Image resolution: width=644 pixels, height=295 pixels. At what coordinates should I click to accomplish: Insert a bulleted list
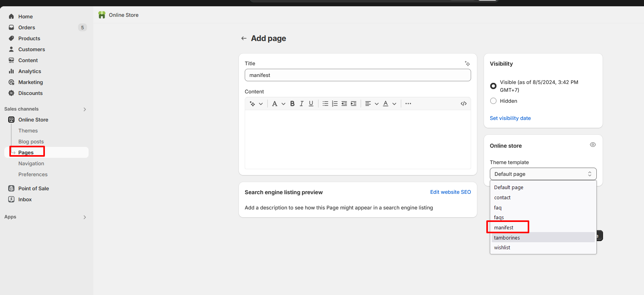[325, 104]
